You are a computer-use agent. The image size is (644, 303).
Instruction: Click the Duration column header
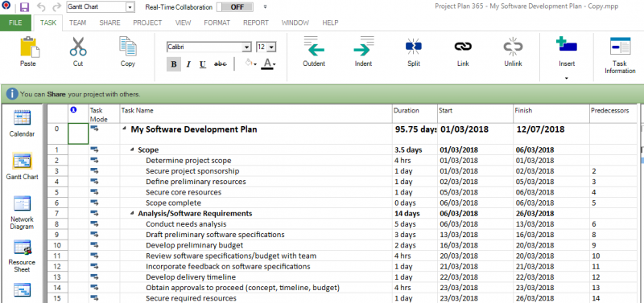415,114
